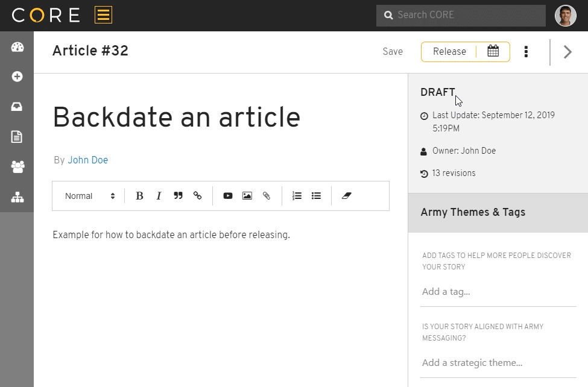Click the Owner: John Doe entry
This screenshot has width=588, height=387.
[x=464, y=151]
